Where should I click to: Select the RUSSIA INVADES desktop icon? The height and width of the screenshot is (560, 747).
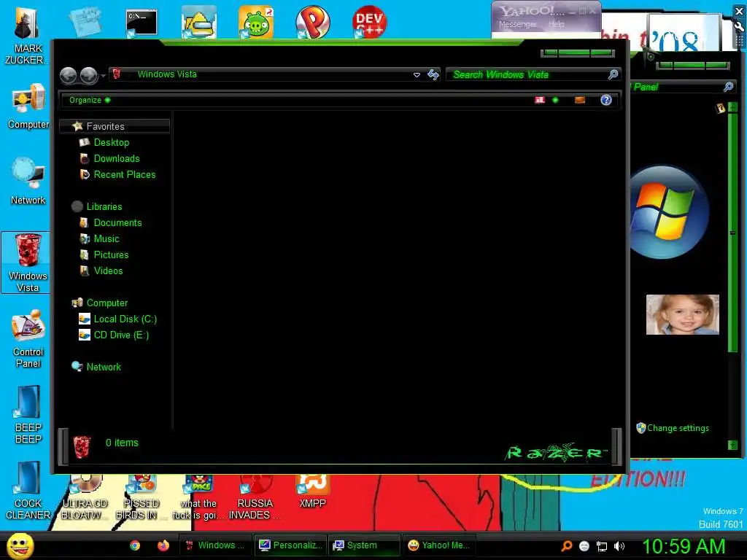(255, 497)
